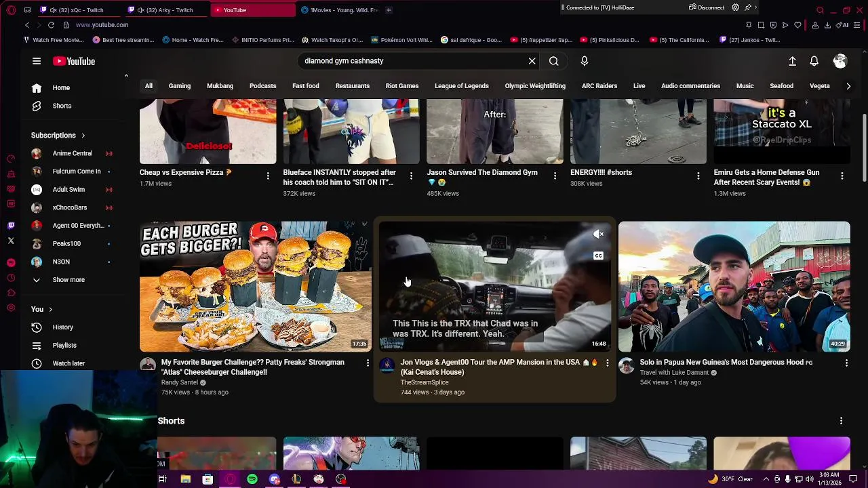Open the TheStreamSplice channel link
Screen dimensions: 868x488
tap(425, 382)
